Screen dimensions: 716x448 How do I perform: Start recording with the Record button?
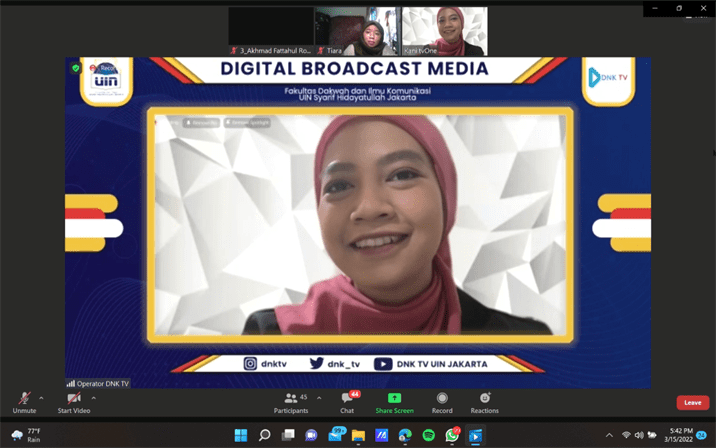click(442, 400)
